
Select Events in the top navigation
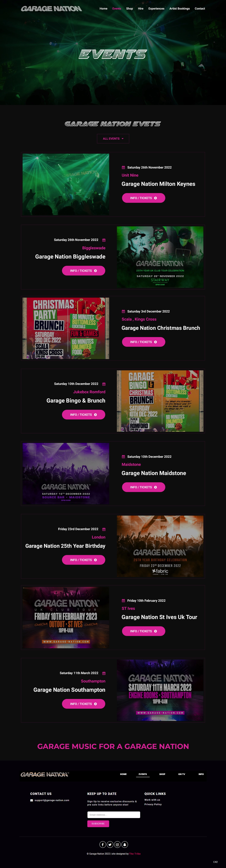coord(117,9)
